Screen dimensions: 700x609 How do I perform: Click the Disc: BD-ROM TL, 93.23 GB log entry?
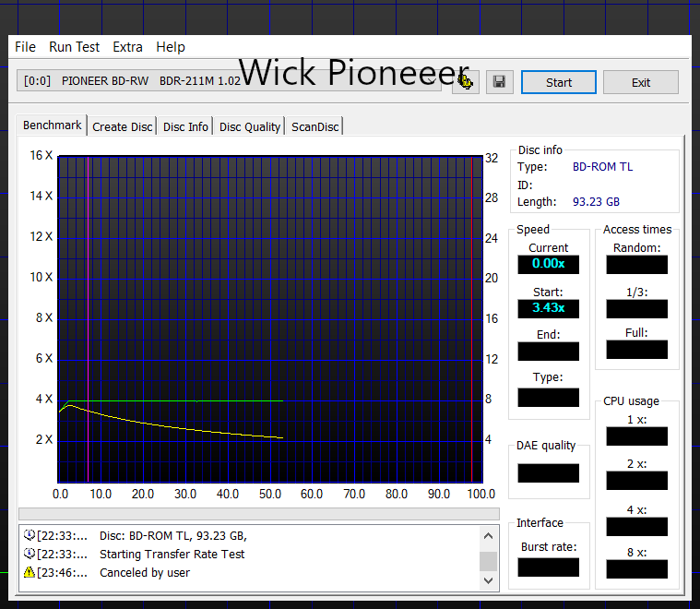(173, 536)
